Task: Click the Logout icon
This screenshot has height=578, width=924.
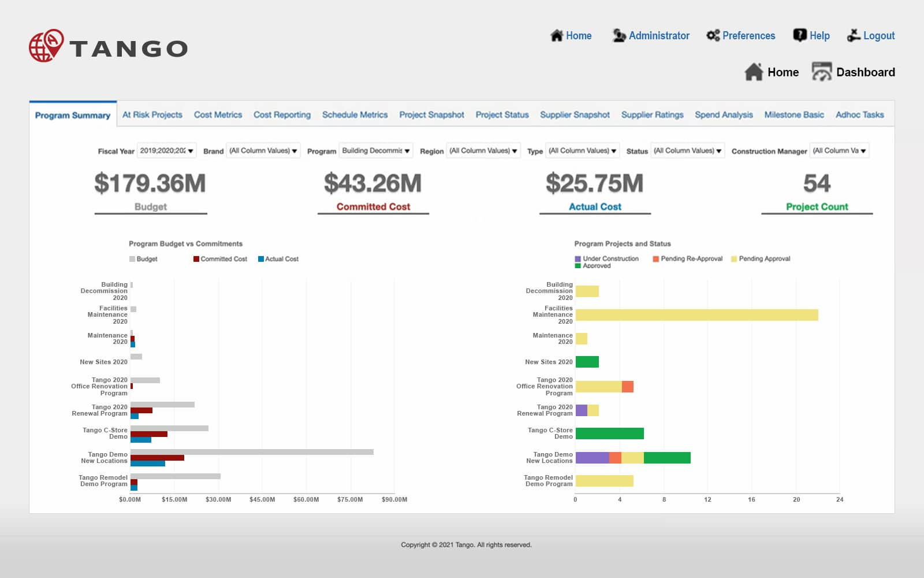Action: tap(853, 36)
